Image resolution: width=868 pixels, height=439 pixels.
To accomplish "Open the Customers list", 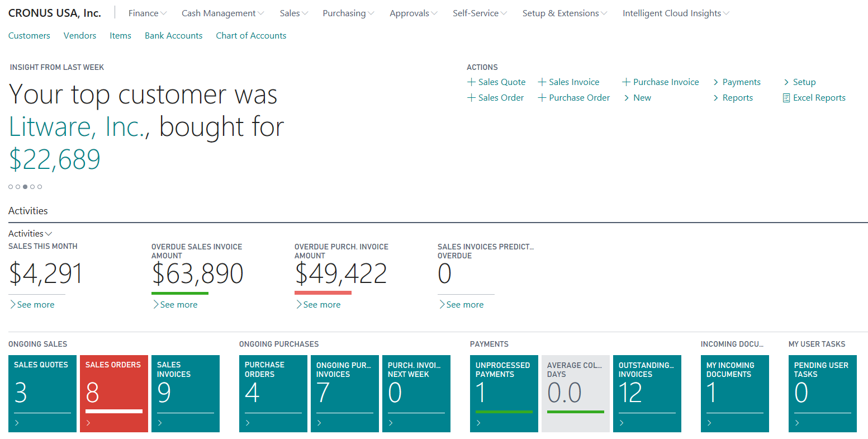I will (x=29, y=36).
